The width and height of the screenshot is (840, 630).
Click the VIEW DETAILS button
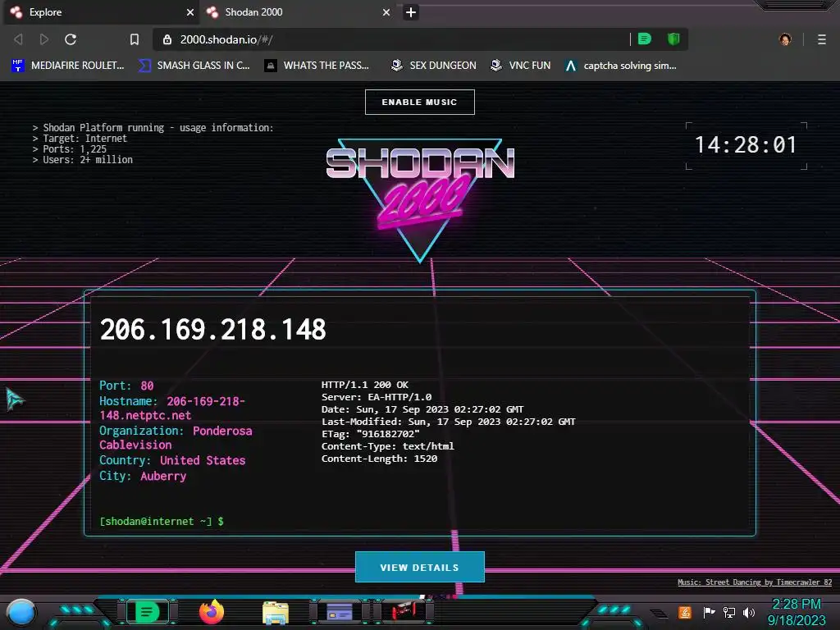419,568
